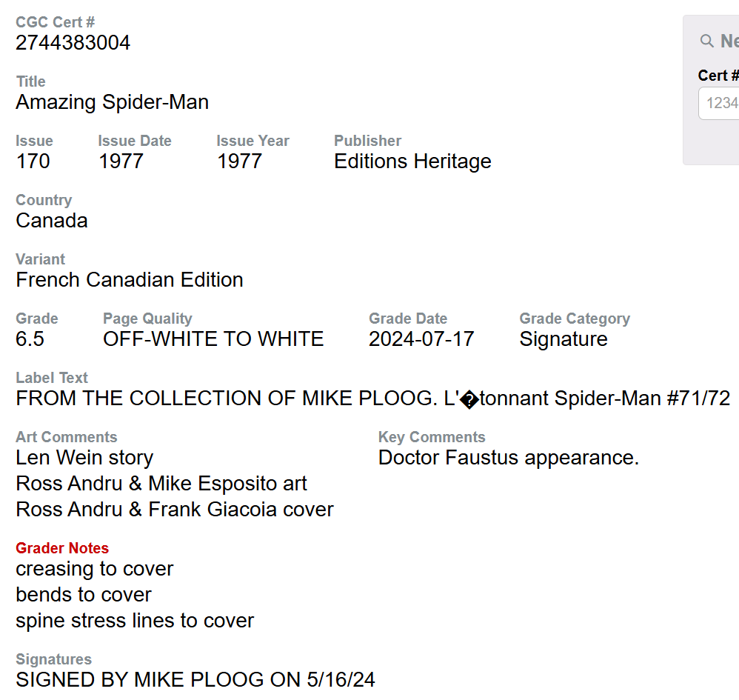Click the Doctor Faustus appearance key comment

pyautogui.click(x=508, y=458)
